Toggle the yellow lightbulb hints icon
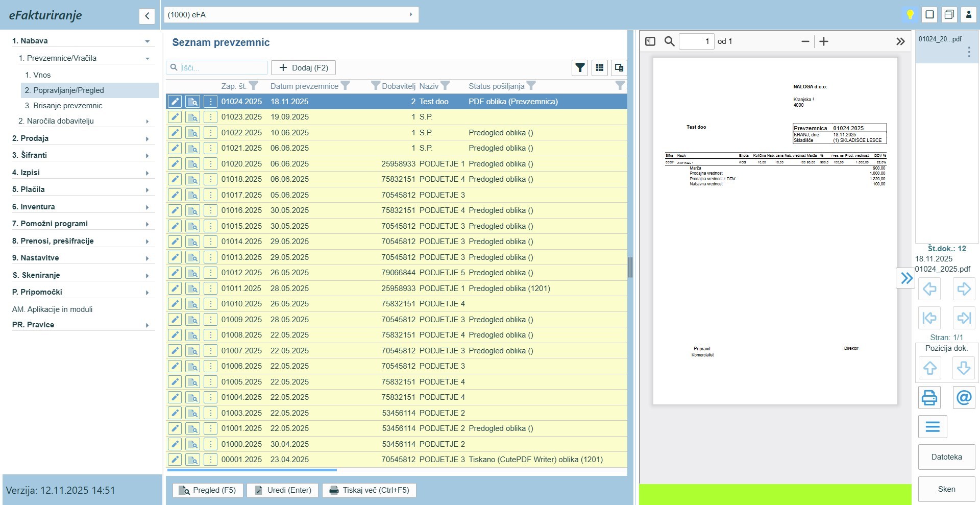 (910, 15)
